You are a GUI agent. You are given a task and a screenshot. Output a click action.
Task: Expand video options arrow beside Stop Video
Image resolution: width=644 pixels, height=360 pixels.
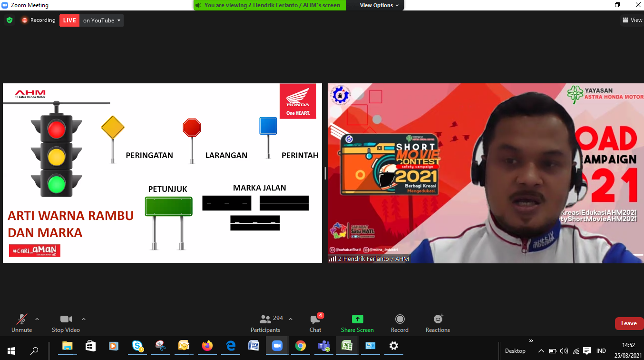[x=84, y=319]
